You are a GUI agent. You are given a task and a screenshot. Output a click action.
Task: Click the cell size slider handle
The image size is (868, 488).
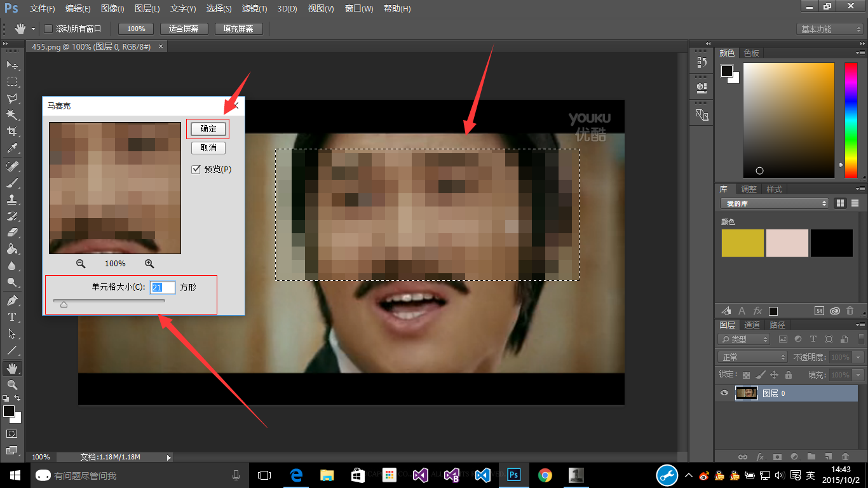[x=64, y=305]
